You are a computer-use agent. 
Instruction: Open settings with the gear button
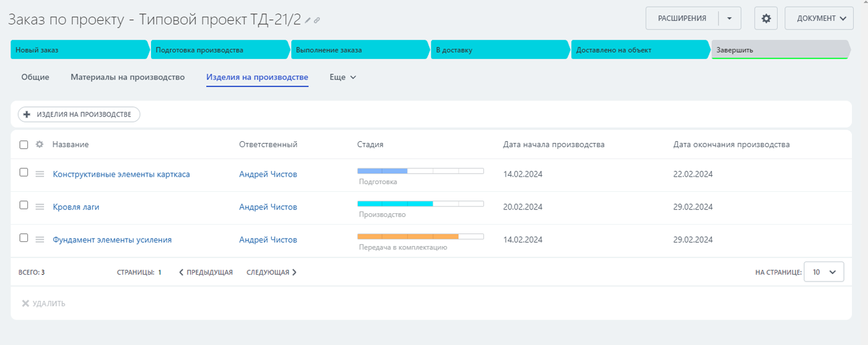pyautogui.click(x=766, y=19)
